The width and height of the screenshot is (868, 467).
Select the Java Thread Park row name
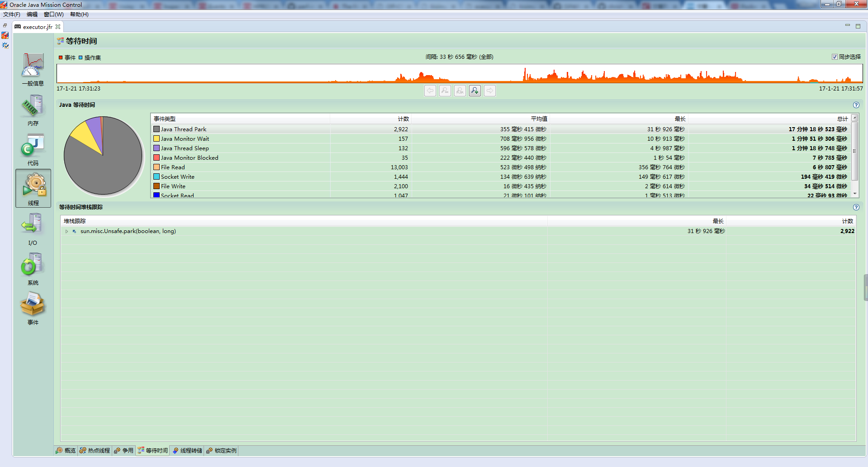point(184,129)
